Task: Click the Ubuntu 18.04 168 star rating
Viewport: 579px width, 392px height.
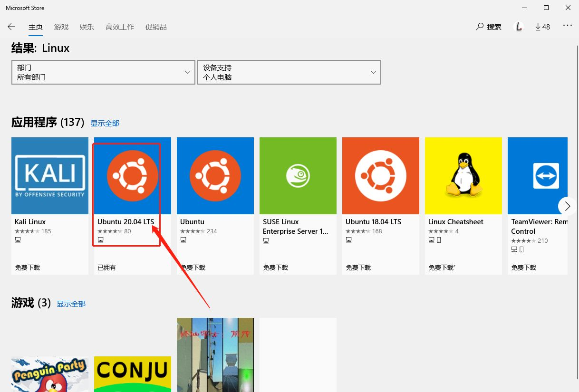Action: point(364,231)
